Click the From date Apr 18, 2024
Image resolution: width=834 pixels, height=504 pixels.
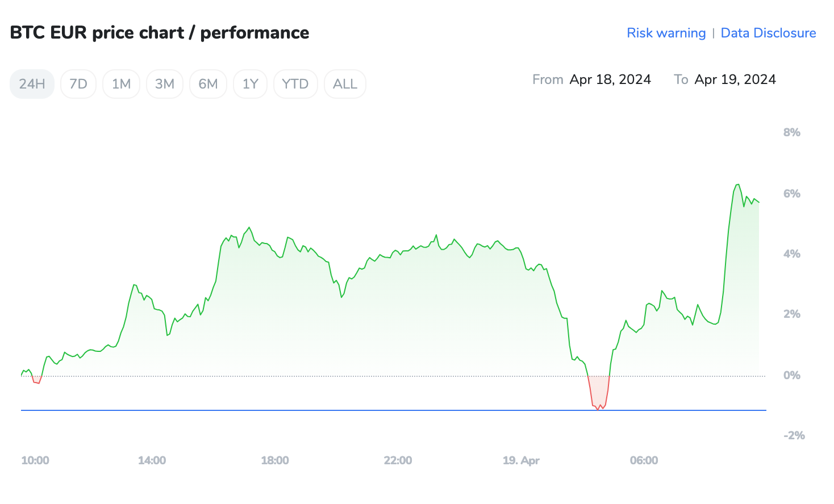[610, 79]
